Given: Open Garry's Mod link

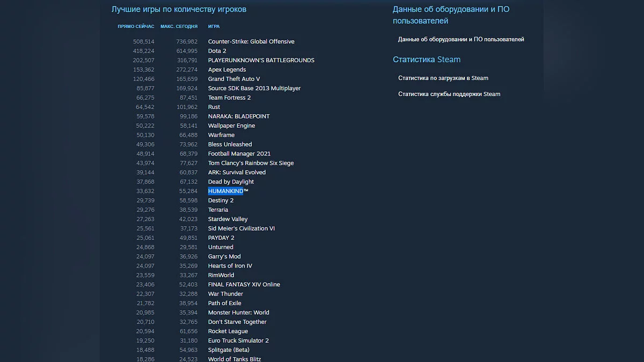Looking at the screenshot, I should [224, 257].
